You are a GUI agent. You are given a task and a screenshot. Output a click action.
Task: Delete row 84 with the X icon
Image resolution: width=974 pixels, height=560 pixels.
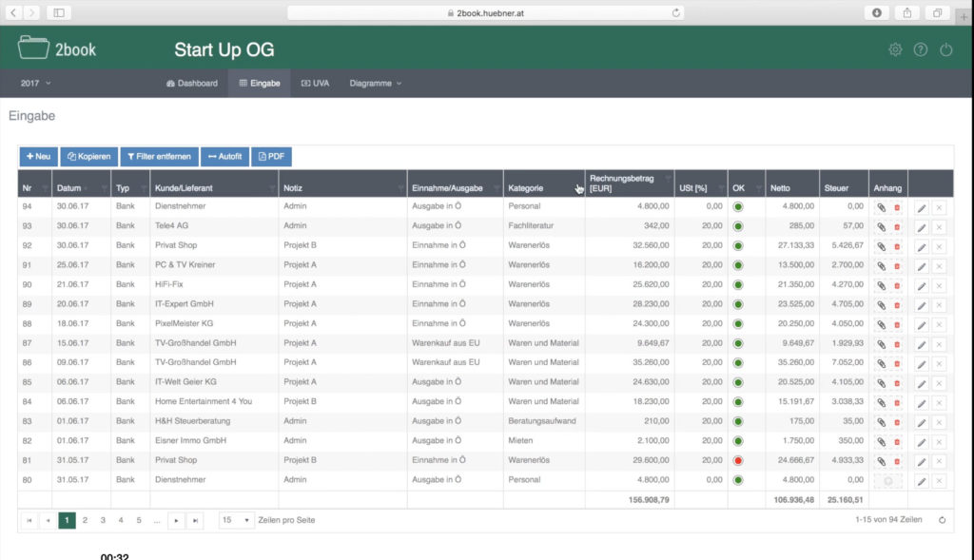pyautogui.click(x=939, y=403)
